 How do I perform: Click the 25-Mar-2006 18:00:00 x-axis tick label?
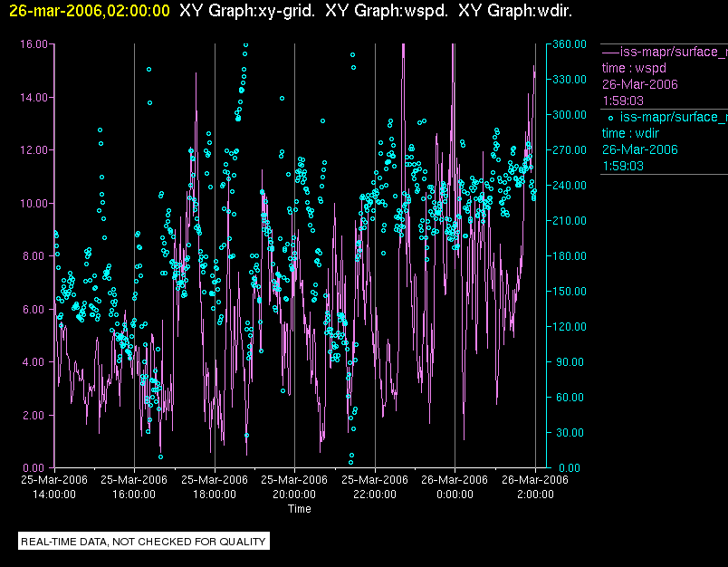point(214,487)
